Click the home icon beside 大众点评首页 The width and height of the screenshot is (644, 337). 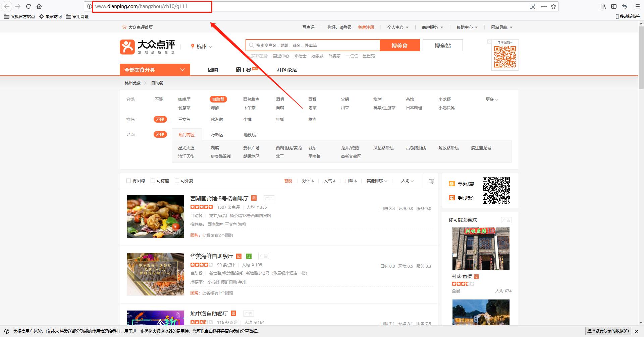[x=124, y=27]
